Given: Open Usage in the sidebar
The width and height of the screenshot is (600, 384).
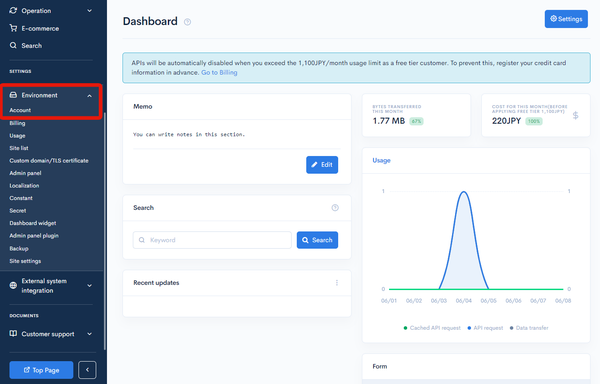Looking at the screenshot, I should tap(17, 136).
